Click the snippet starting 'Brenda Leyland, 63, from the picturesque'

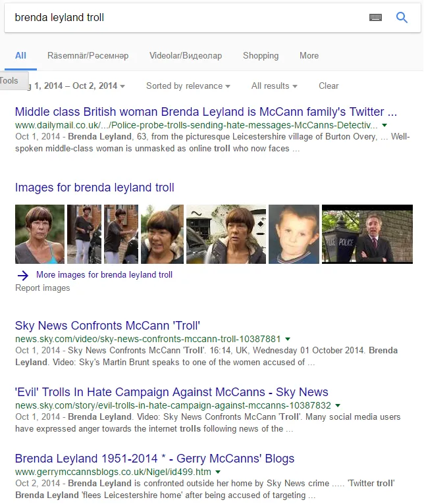(212, 143)
